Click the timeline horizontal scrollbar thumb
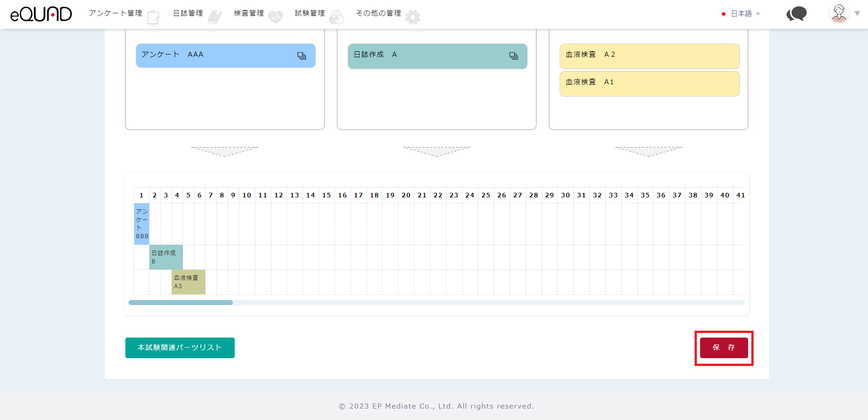The height and width of the screenshot is (420, 868). tap(181, 303)
